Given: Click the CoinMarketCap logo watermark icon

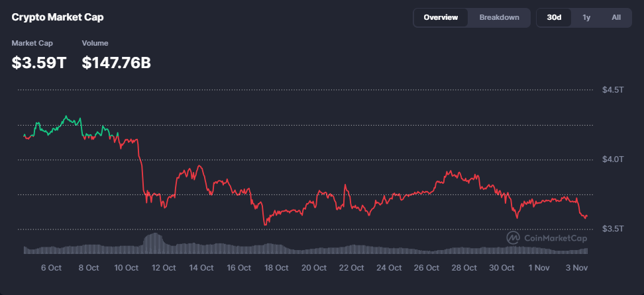Looking at the screenshot, I should [513, 237].
